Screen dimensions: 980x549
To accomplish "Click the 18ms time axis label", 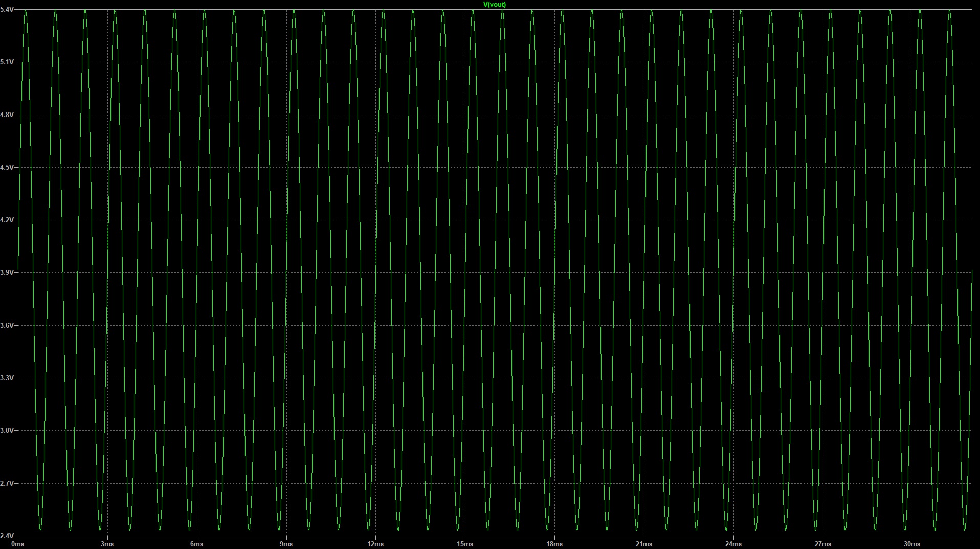I will tap(554, 544).
